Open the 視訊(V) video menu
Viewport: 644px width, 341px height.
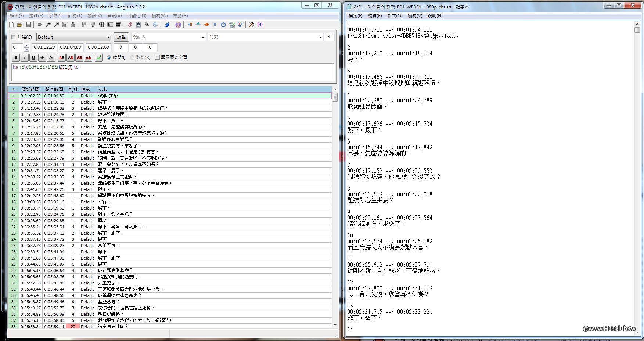coord(95,16)
